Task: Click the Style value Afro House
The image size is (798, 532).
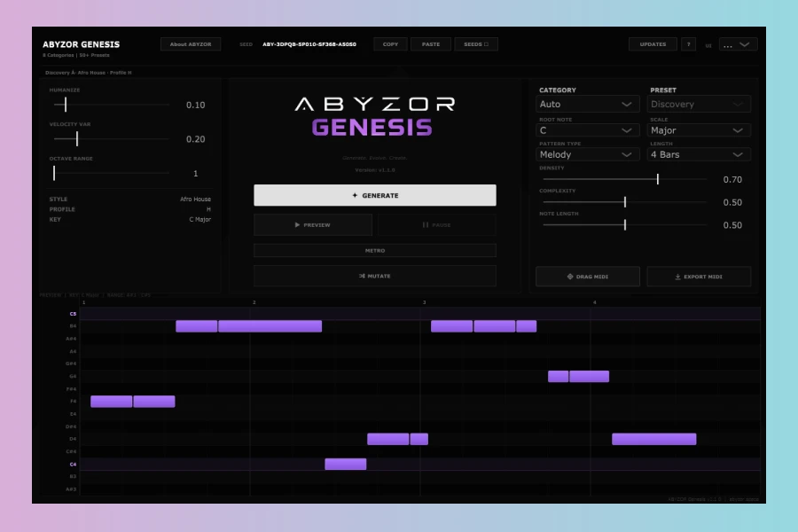Action: (x=195, y=199)
